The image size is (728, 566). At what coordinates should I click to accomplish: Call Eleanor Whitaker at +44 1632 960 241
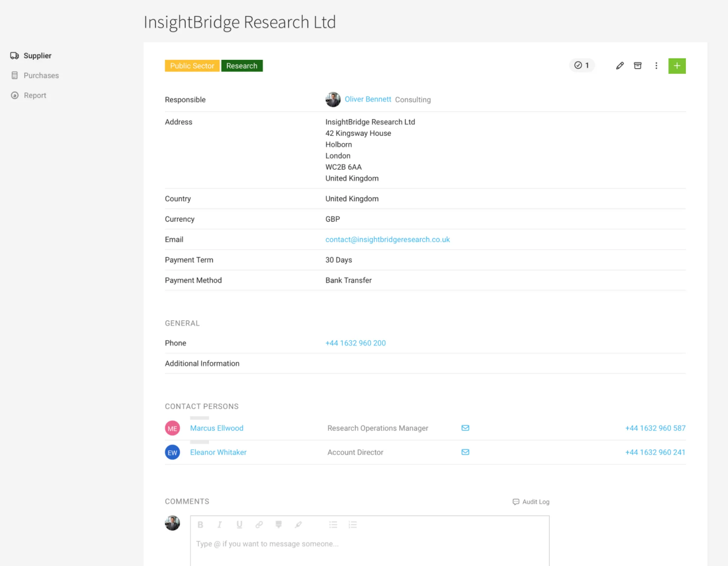(655, 452)
